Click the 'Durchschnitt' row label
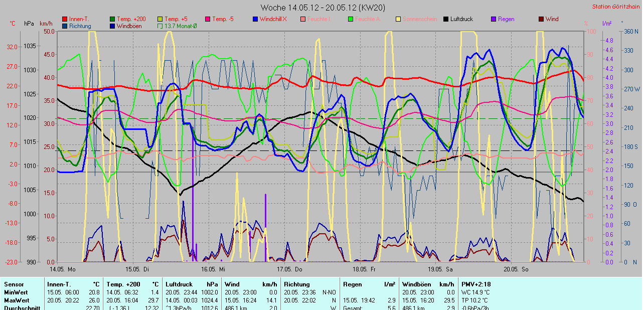Image resolution: width=644 pixels, height=310 pixels. (x=22, y=307)
